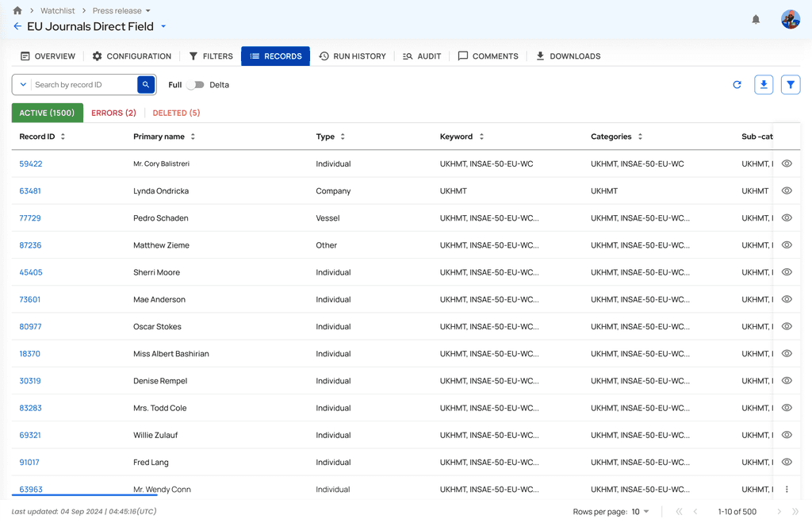Open the user profile avatar
This screenshot has height=523, width=812.
(790, 19)
